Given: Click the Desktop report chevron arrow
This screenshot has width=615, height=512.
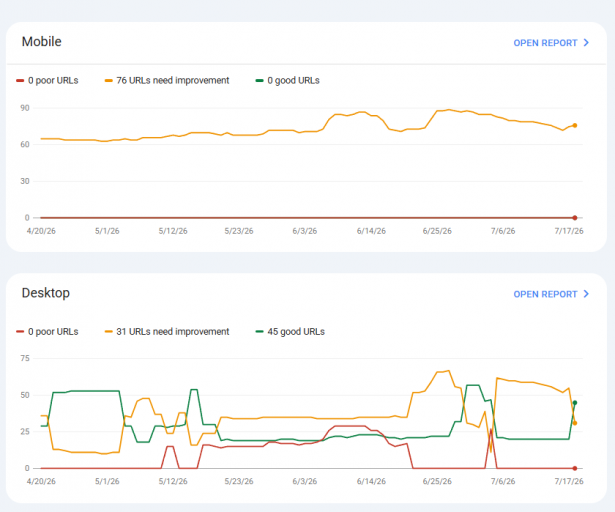Looking at the screenshot, I should [x=586, y=294].
